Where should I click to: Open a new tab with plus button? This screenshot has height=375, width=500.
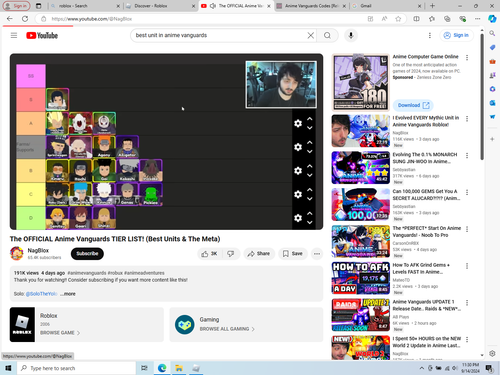pos(432,6)
